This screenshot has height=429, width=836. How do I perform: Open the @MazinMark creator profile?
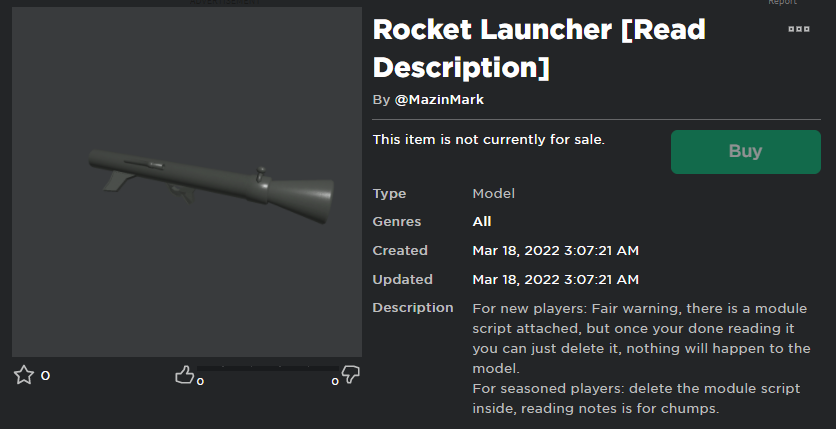[439, 100]
